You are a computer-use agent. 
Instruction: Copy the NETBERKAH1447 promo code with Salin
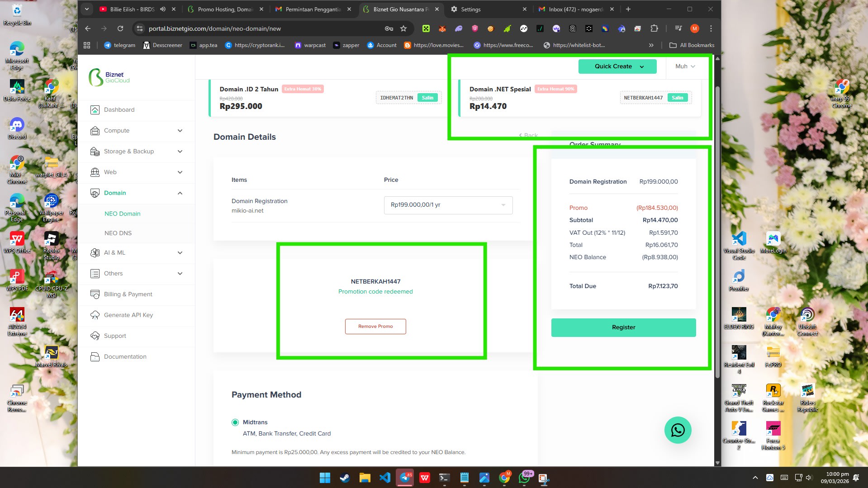tap(678, 98)
